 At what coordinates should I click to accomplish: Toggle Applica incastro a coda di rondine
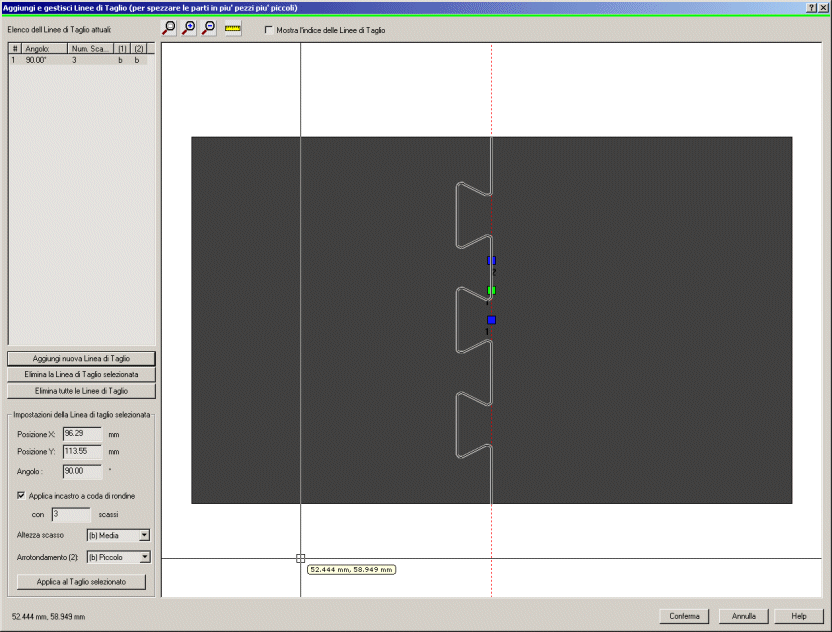[21, 496]
